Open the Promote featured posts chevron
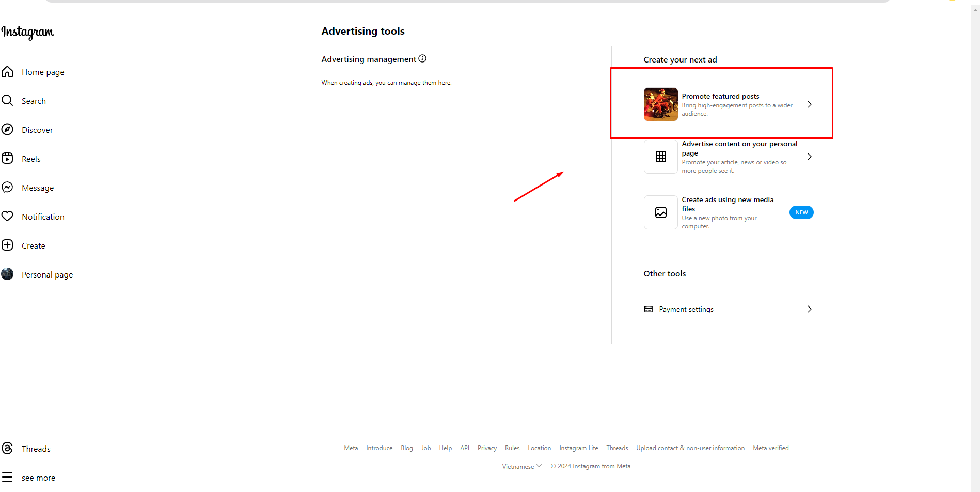The width and height of the screenshot is (980, 492). [x=810, y=104]
